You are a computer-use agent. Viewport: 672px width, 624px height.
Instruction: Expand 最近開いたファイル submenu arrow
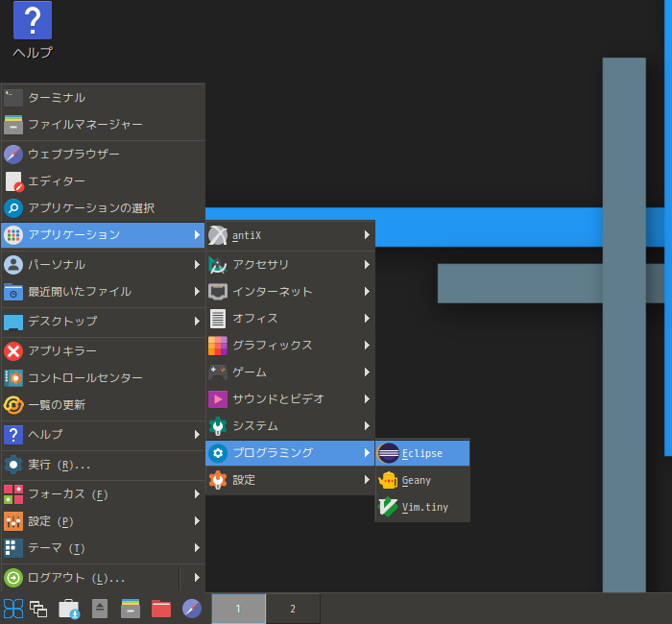[x=197, y=292]
